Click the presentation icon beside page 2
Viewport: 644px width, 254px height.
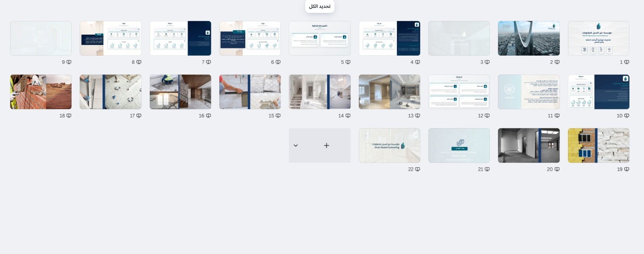tap(557, 62)
